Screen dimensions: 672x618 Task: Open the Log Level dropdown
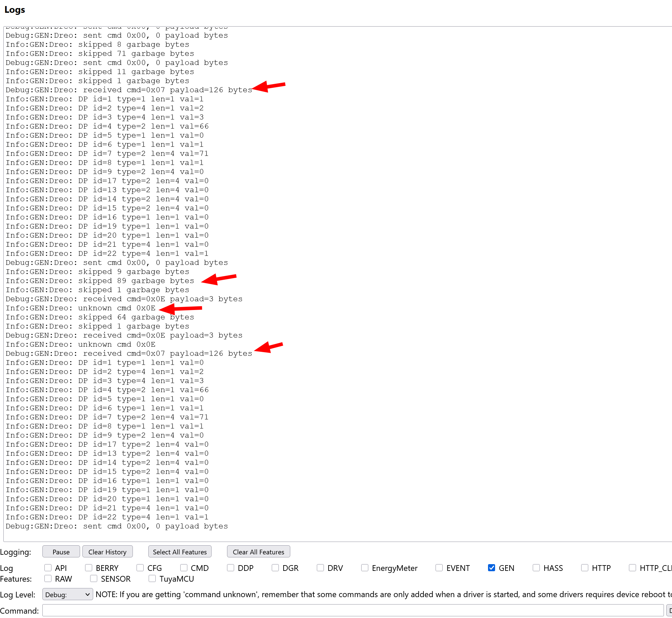[68, 594]
